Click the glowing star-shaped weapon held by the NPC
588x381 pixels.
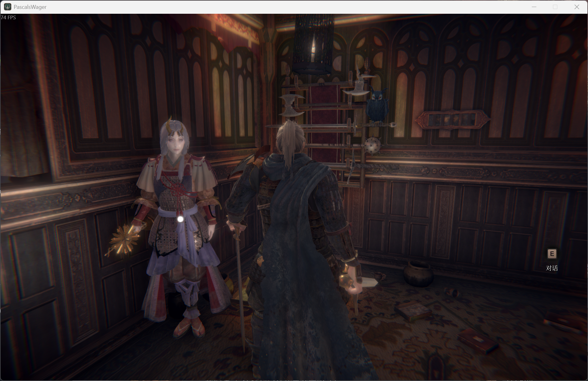124,239
